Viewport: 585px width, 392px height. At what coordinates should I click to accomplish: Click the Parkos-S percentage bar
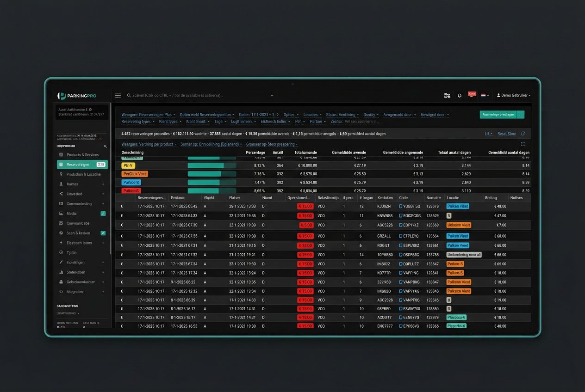click(212, 183)
